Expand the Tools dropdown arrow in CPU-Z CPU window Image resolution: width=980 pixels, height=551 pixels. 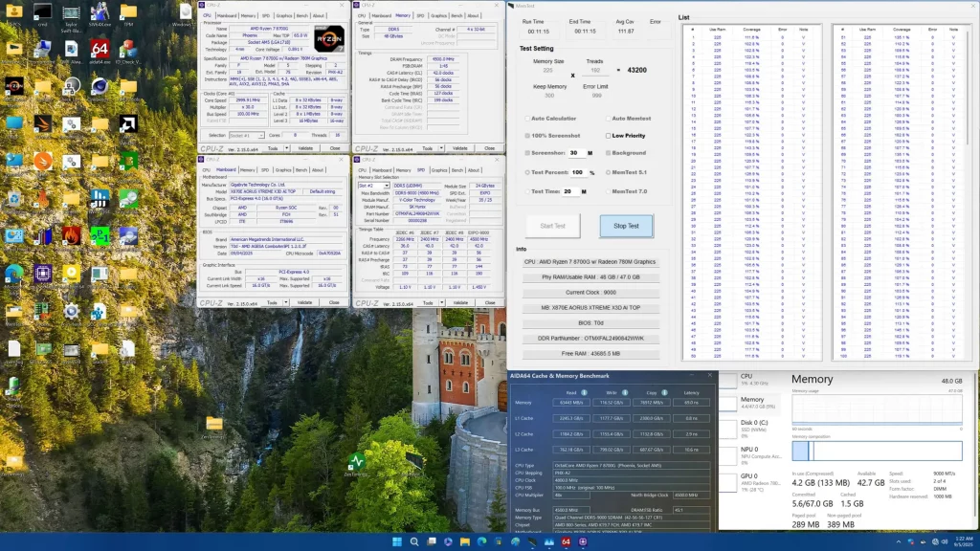pos(286,148)
